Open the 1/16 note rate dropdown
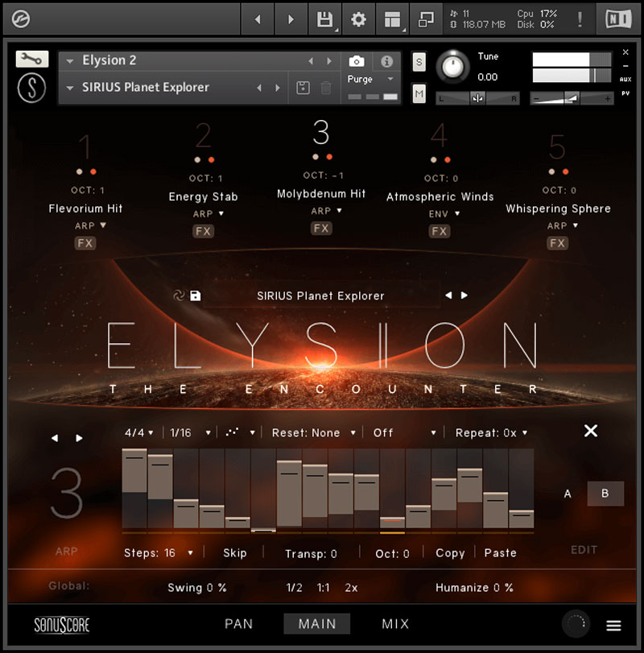The image size is (644, 653). (190, 432)
